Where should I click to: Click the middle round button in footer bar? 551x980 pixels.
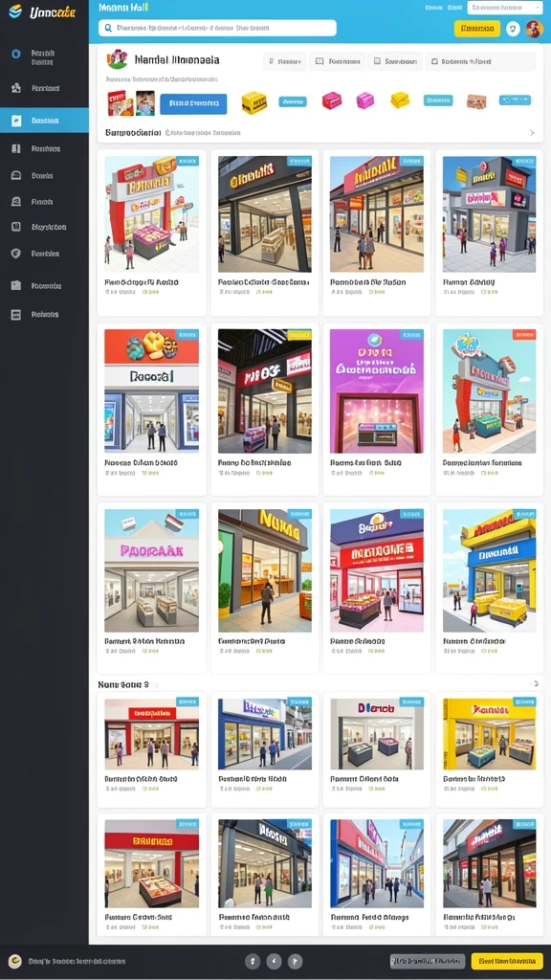pyautogui.click(x=274, y=961)
